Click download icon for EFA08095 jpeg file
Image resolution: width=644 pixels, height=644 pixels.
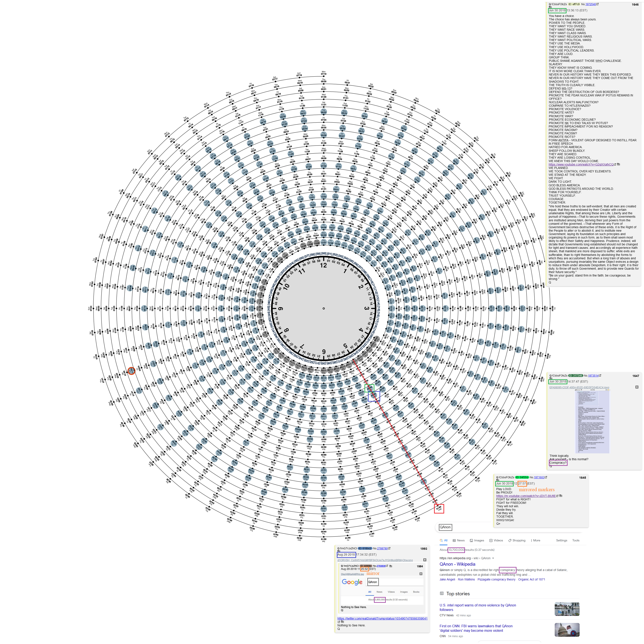click(637, 387)
